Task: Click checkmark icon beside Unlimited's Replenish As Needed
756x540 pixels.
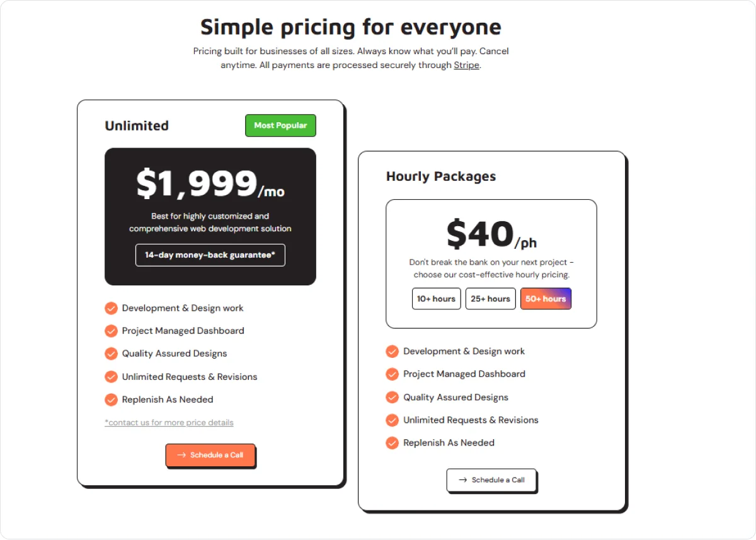Action: pyautogui.click(x=111, y=399)
